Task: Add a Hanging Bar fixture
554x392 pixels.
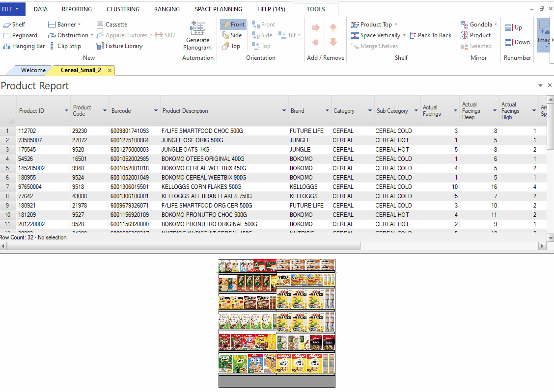Action: (x=24, y=46)
